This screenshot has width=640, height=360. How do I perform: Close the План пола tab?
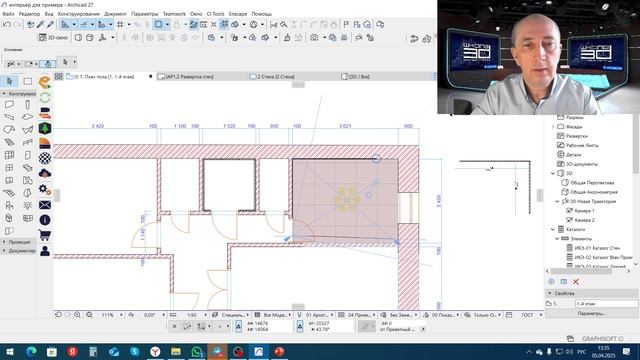pyautogui.click(x=151, y=76)
